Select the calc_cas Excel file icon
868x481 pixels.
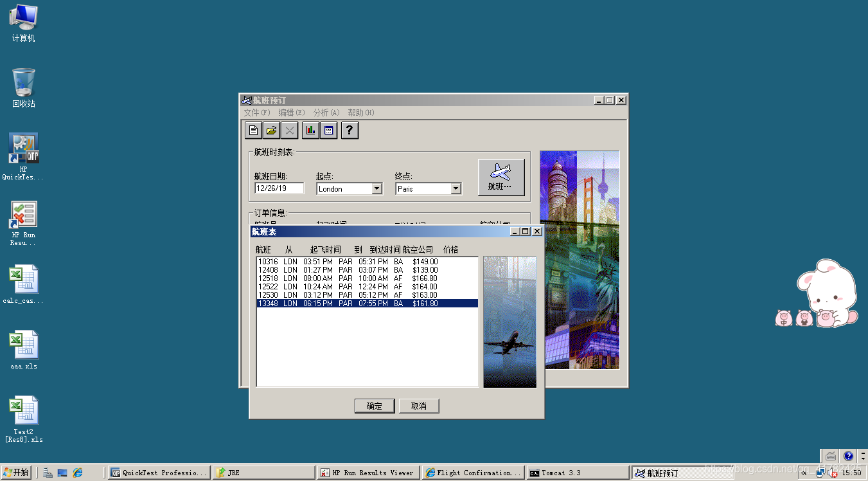point(24,284)
